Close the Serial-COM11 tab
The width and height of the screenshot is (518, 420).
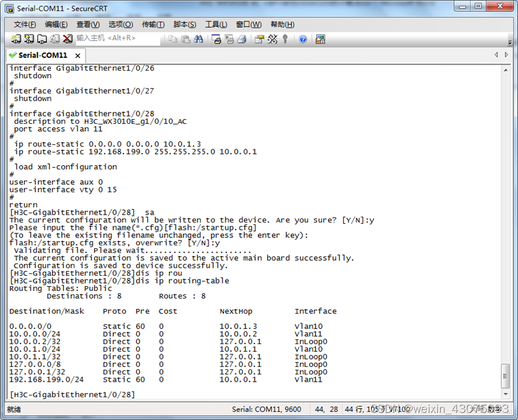click(x=78, y=56)
